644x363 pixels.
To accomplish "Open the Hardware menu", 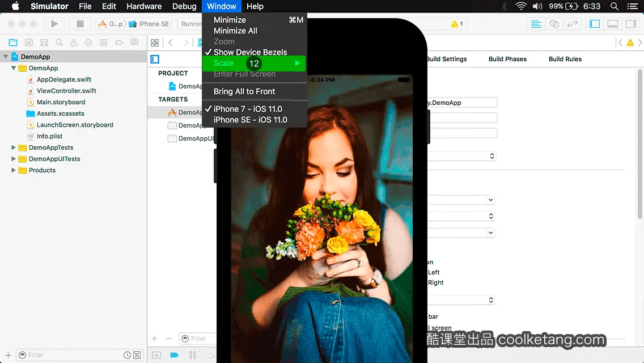I will pyautogui.click(x=144, y=6).
